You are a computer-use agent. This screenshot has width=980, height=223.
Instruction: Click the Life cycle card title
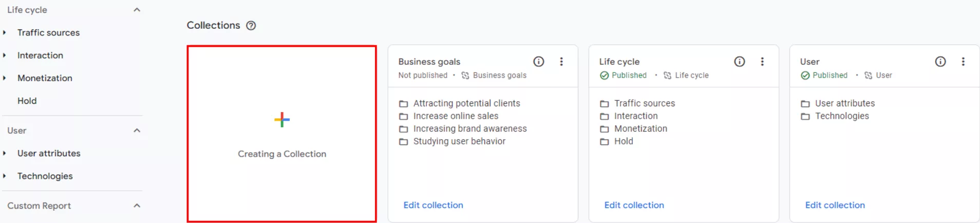coord(619,62)
